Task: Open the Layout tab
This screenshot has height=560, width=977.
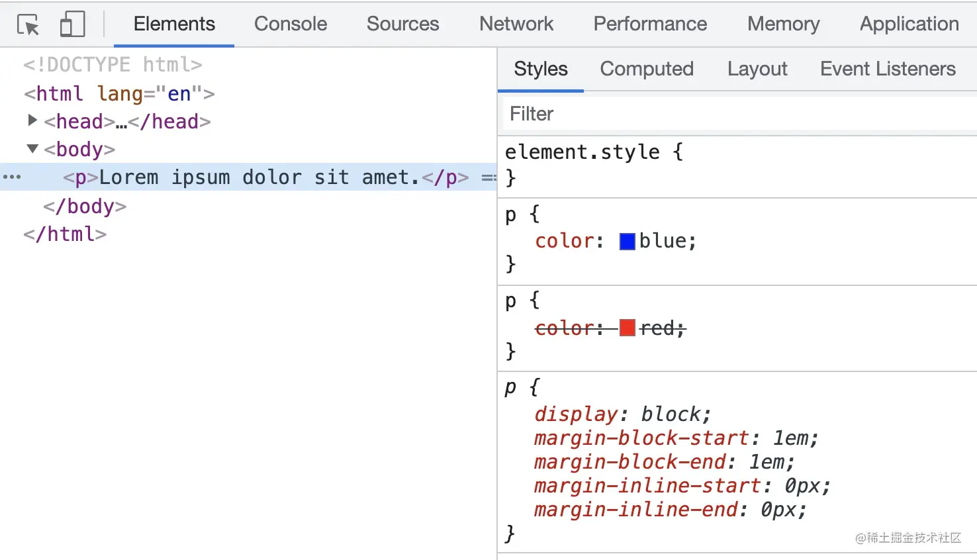Action: [757, 69]
